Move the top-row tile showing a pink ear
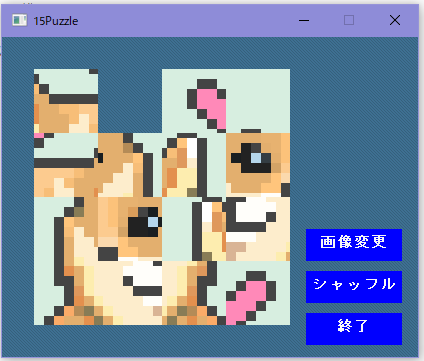Image resolution: width=424 pixels, height=361 pixels. 194,101
